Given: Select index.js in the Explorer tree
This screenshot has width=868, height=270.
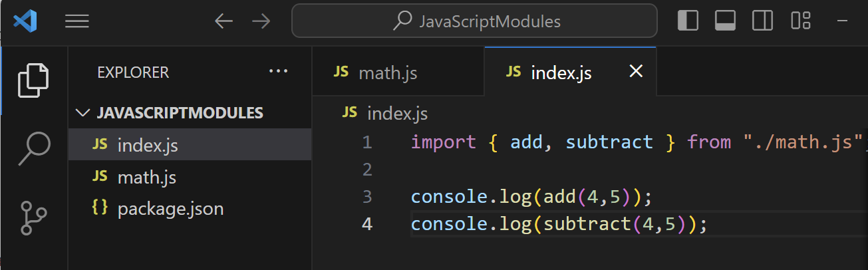Looking at the screenshot, I should click(190, 144).
